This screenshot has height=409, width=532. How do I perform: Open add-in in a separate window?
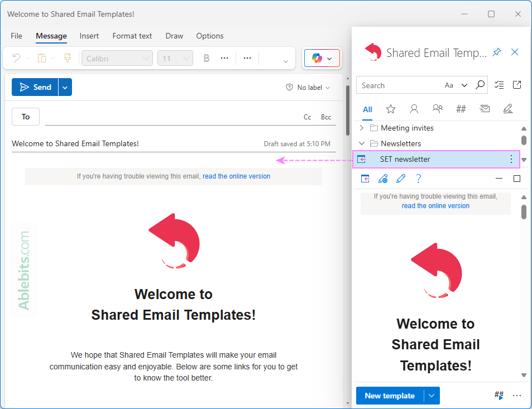coord(516,84)
